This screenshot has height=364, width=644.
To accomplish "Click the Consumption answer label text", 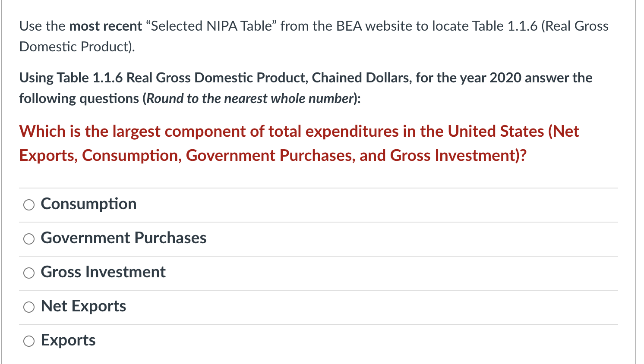I will [x=88, y=204].
